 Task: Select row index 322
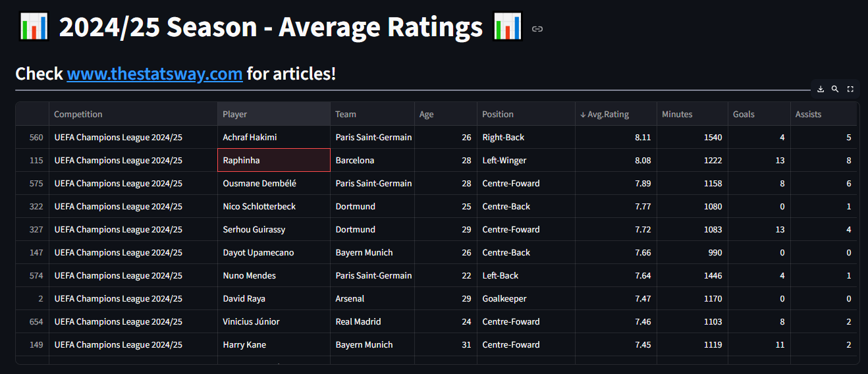tap(32, 206)
